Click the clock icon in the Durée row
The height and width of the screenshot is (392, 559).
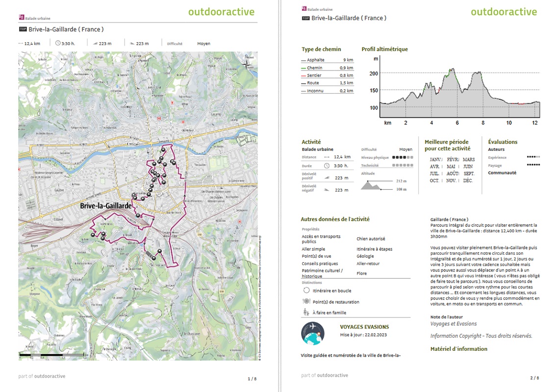327,166
